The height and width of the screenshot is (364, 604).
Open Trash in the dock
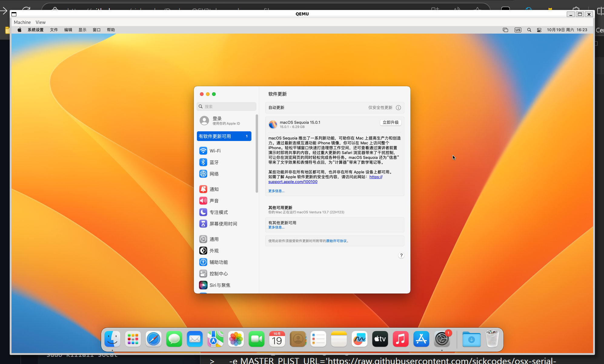[492, 339]
